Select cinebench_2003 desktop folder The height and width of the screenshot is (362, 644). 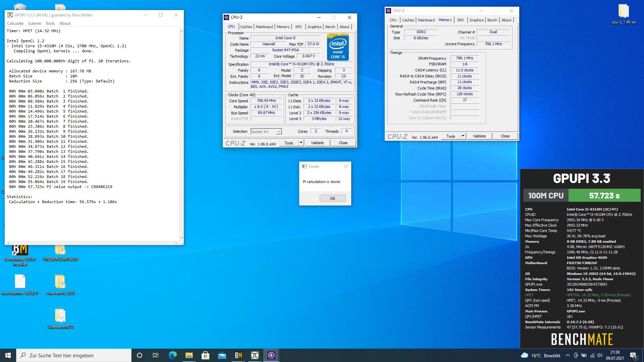point(60,285)
